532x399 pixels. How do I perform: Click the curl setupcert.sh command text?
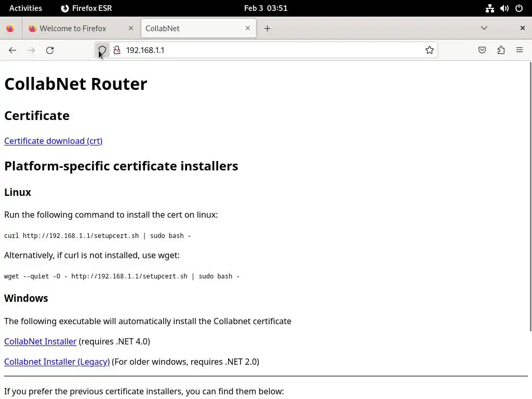click(x=97, y=236)
